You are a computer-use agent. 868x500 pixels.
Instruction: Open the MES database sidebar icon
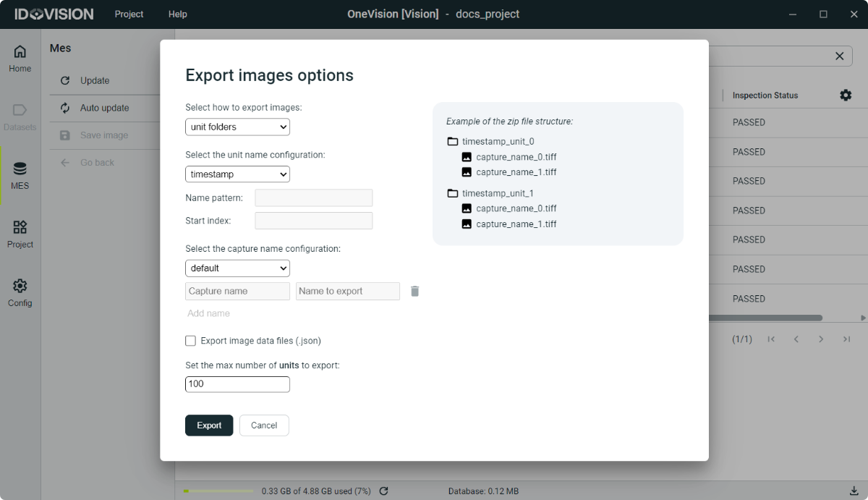(x=20, y=169)
